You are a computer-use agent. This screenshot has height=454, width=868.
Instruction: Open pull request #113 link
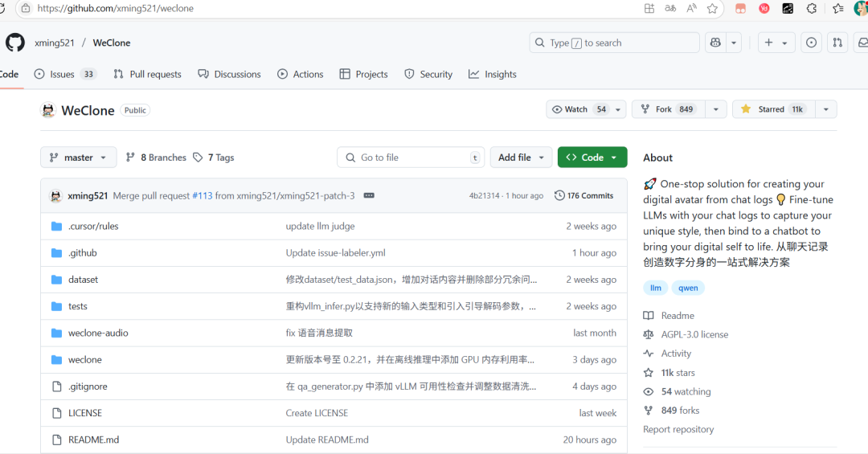tap(202, 195)
